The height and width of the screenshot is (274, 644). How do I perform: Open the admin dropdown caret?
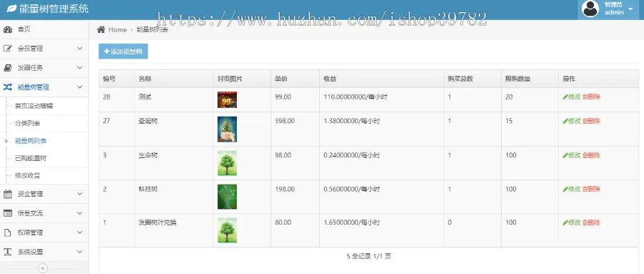631,9
